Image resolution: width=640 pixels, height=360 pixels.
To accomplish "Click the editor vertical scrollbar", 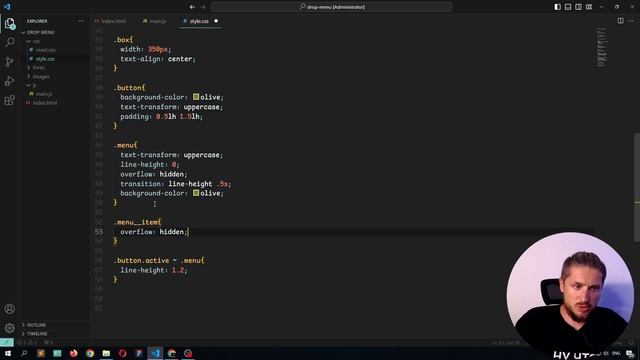I will 637,187.
